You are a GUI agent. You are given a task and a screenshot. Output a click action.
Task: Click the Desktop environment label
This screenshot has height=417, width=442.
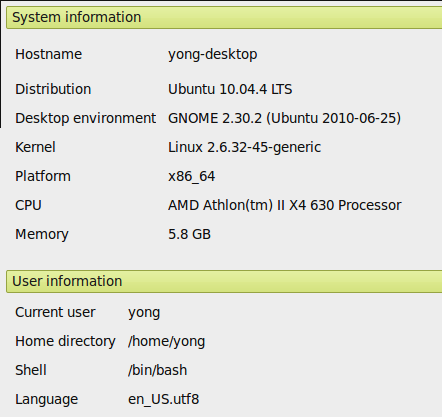click(x=85, y=118)
